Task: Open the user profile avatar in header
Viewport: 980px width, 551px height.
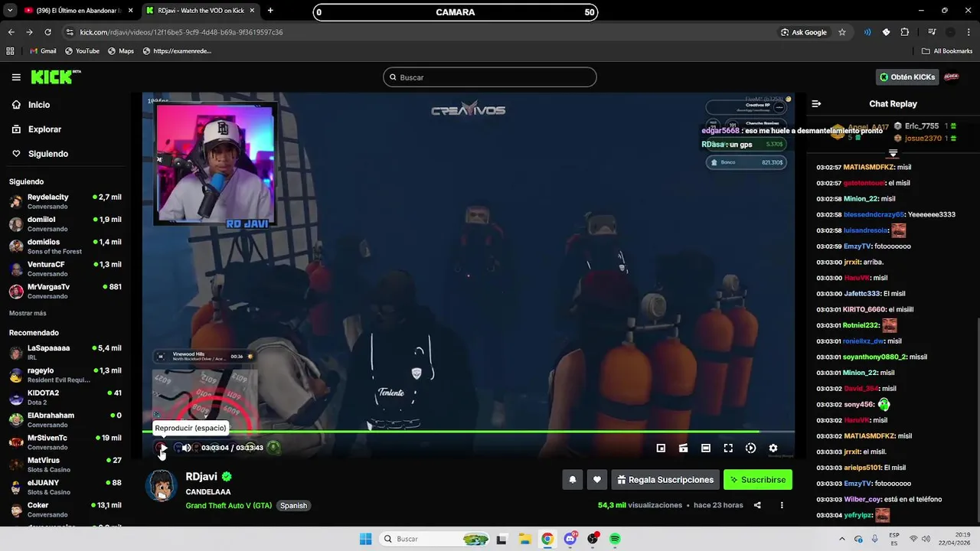Action: 952,77
